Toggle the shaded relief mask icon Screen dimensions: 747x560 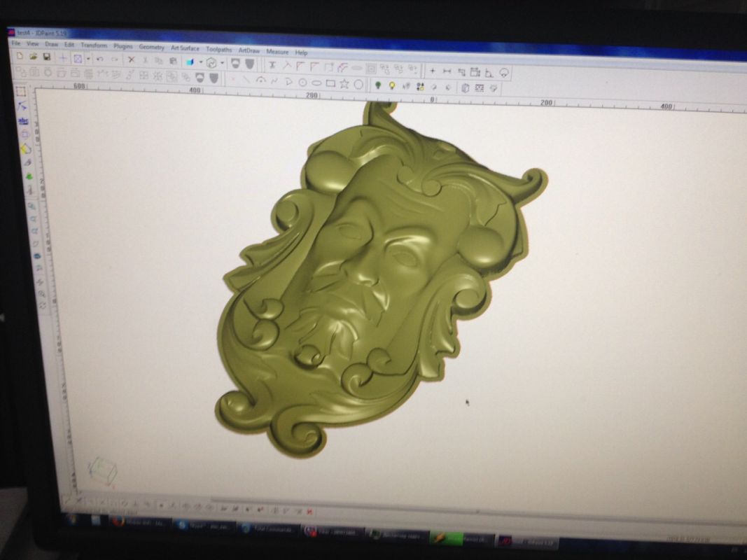point(250,64)
